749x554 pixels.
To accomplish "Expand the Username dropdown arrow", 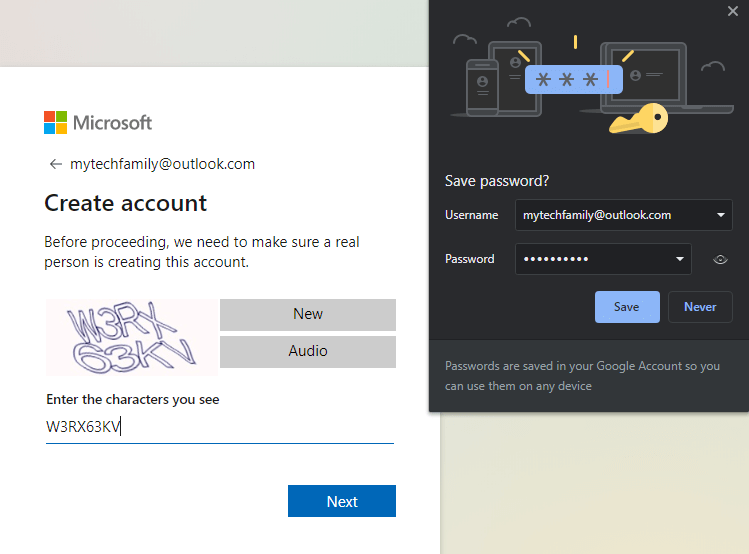I will pyautogui.click(x=720, y=215).
